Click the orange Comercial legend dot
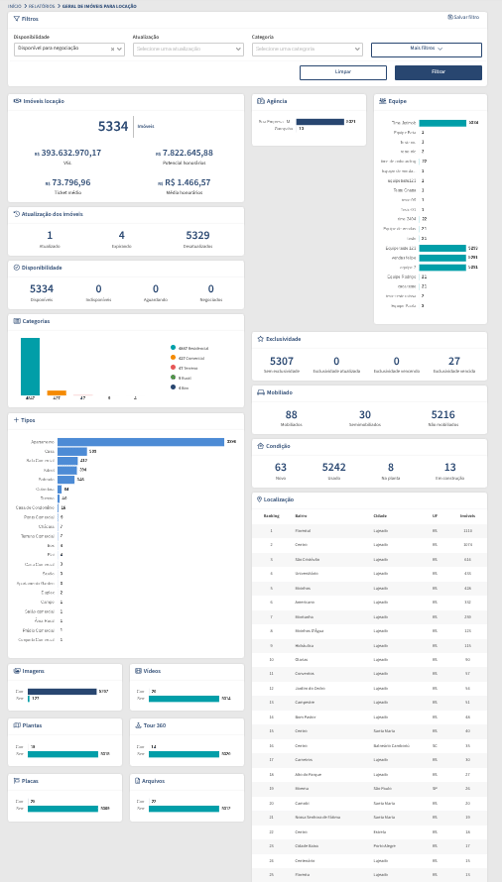Screen dimensions: 502x882 [x=173, y=358]
